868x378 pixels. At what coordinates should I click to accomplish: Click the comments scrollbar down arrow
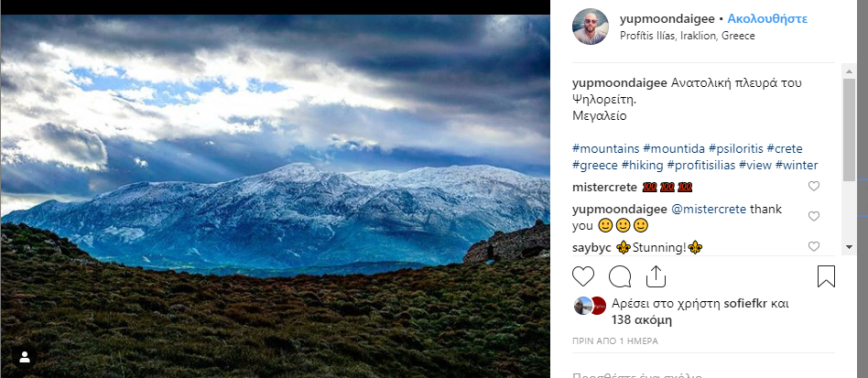[x=850, y=248]
